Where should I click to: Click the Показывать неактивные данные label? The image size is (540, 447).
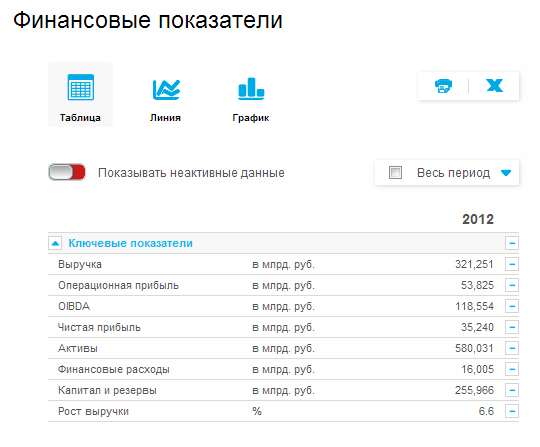191,173
